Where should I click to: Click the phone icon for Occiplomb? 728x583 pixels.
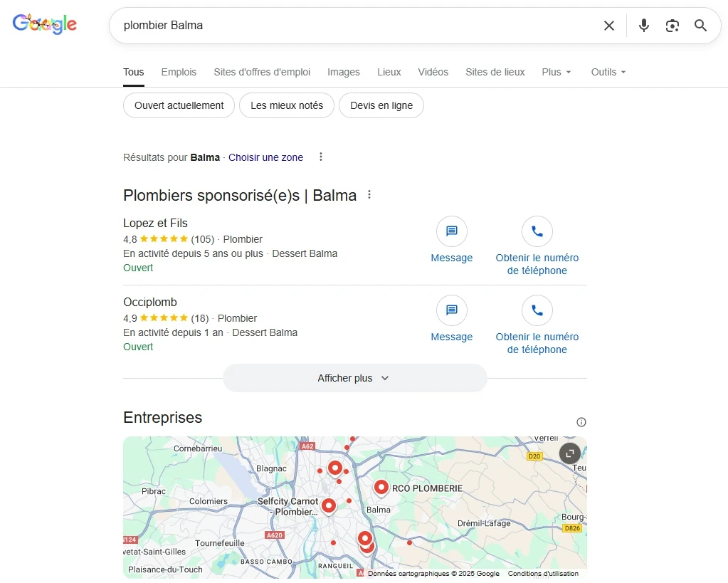[537, 310]
